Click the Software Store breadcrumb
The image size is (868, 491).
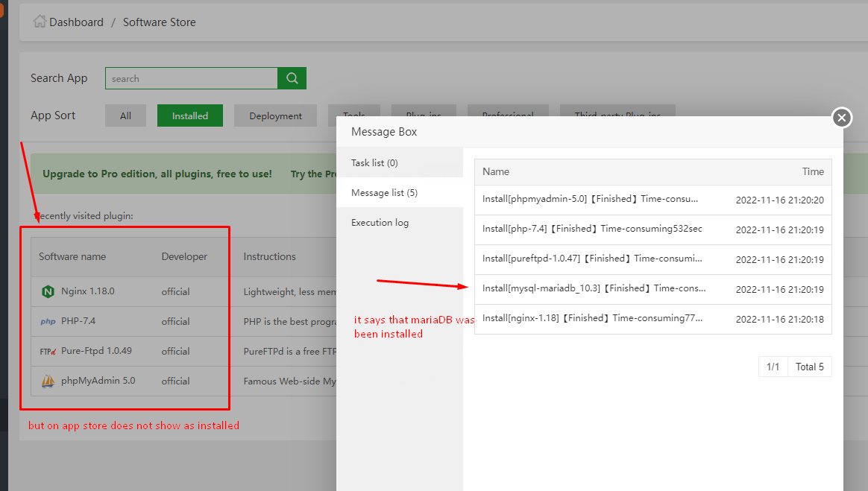pyautogui.click(x=160, y=22)
